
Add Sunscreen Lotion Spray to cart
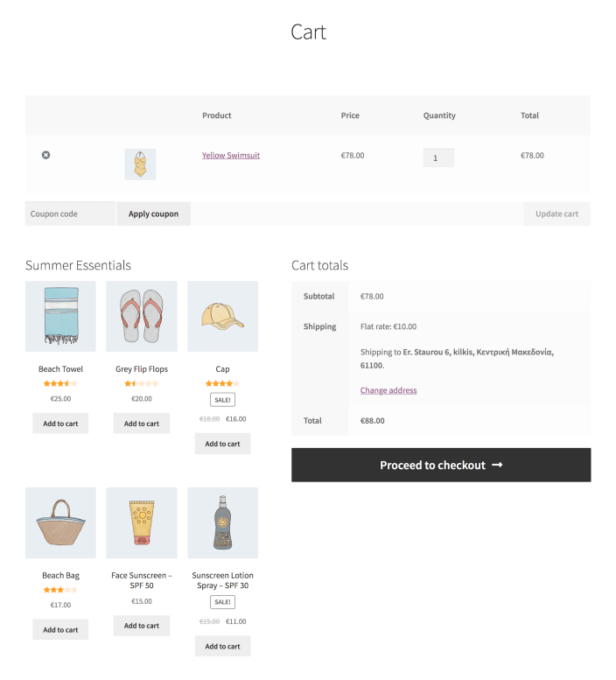(223, 646)
